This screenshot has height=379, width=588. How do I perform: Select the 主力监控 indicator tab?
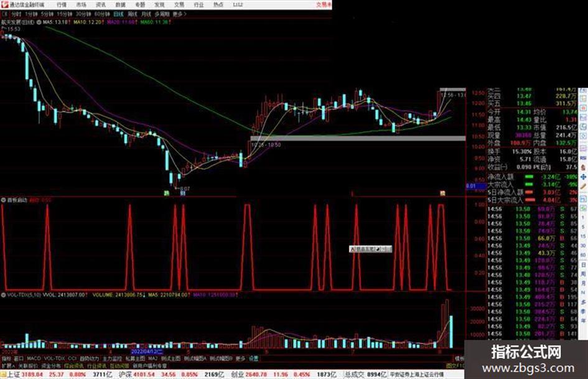(112, 358)
